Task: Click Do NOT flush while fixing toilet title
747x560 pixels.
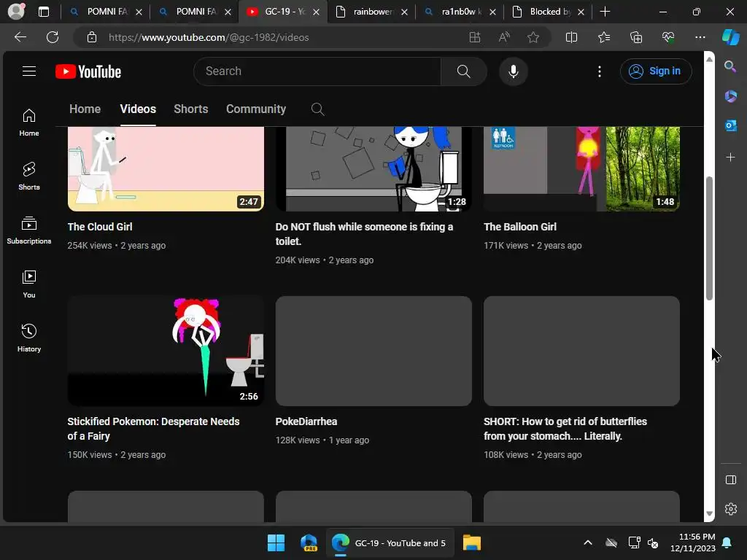Action: (364, 234)
